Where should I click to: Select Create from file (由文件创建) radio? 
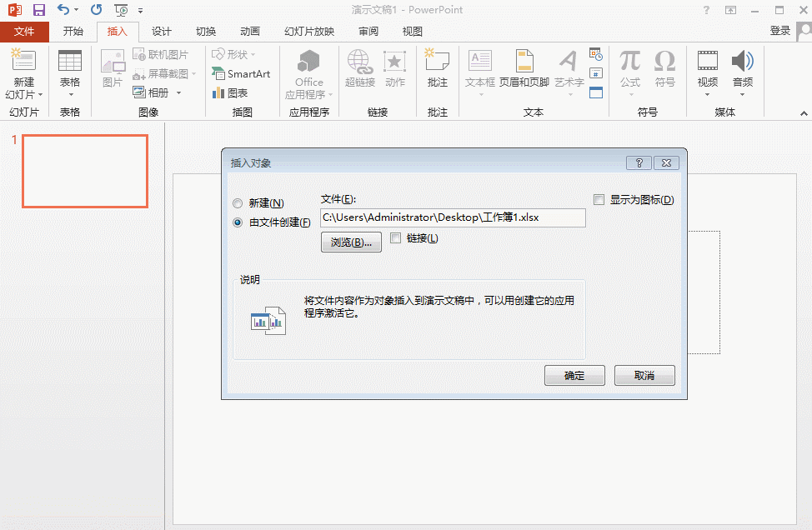click(x=238, y=222)
